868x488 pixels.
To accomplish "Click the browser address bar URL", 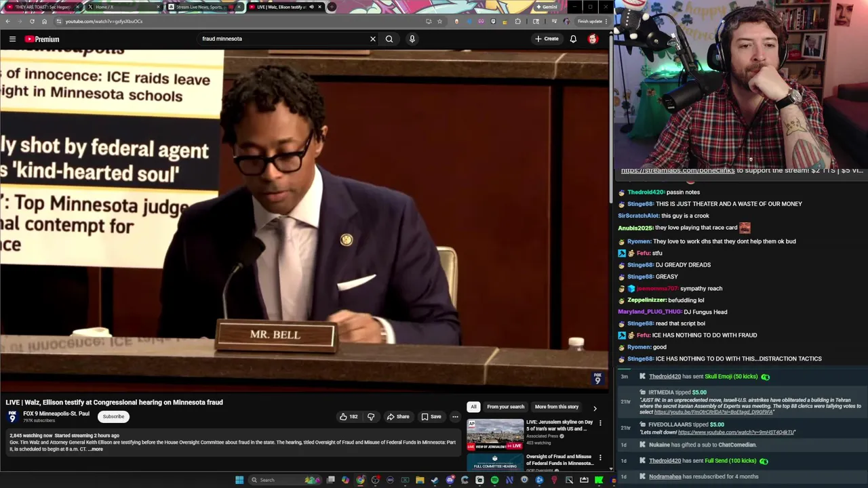I will tap(104, 21).
